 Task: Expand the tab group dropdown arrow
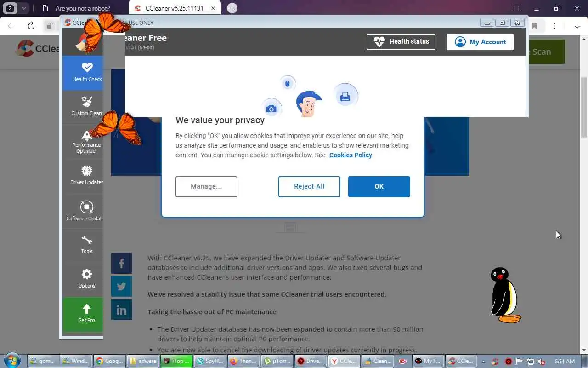[x=24, y=8]
